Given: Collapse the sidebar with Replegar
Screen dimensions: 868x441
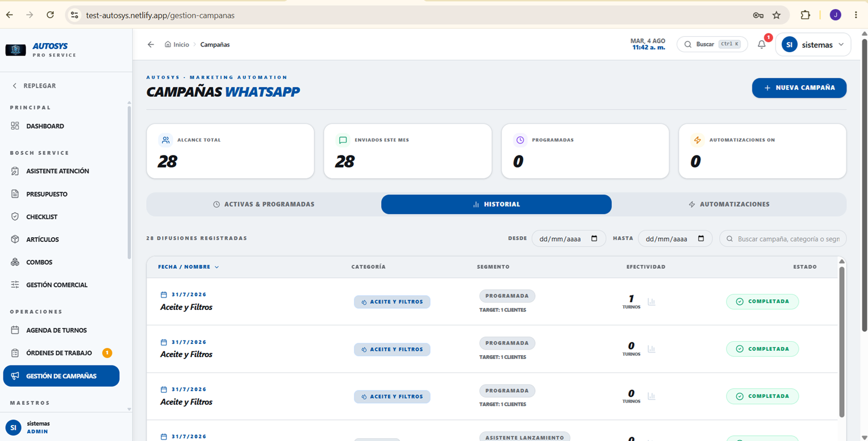Looking at the screenshot, I should [34, 86].
